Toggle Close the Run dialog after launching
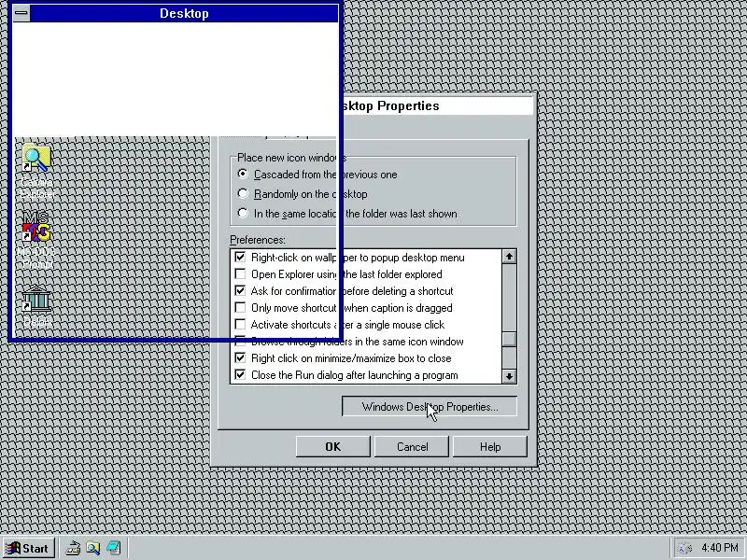Screen dimensions: 747x560 pos(345,375)
